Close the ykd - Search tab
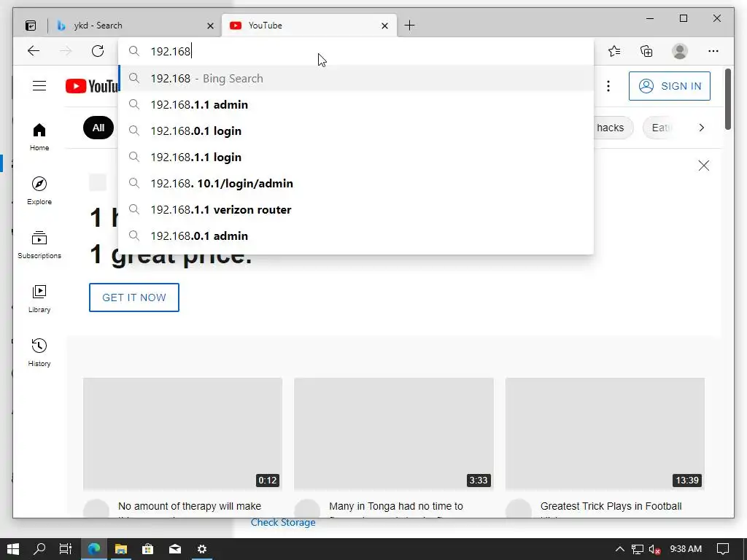 tap(210, 26)
